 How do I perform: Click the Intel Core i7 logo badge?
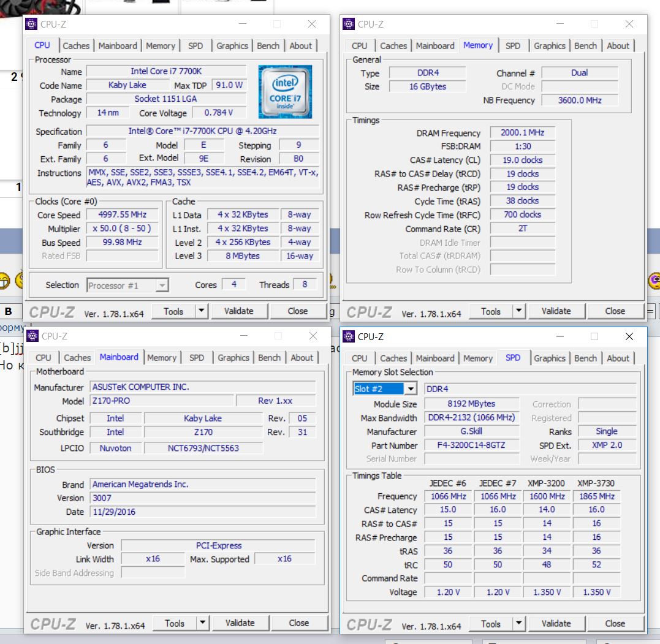(285, 92)
